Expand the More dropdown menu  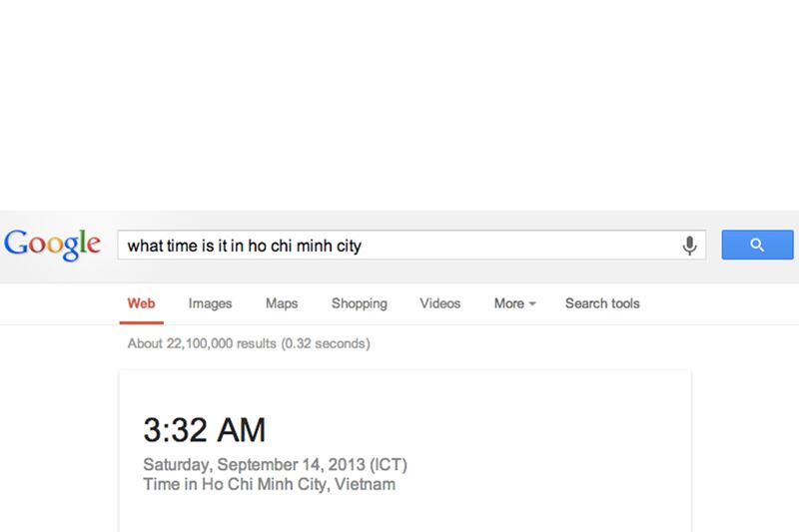coord(514,303)
